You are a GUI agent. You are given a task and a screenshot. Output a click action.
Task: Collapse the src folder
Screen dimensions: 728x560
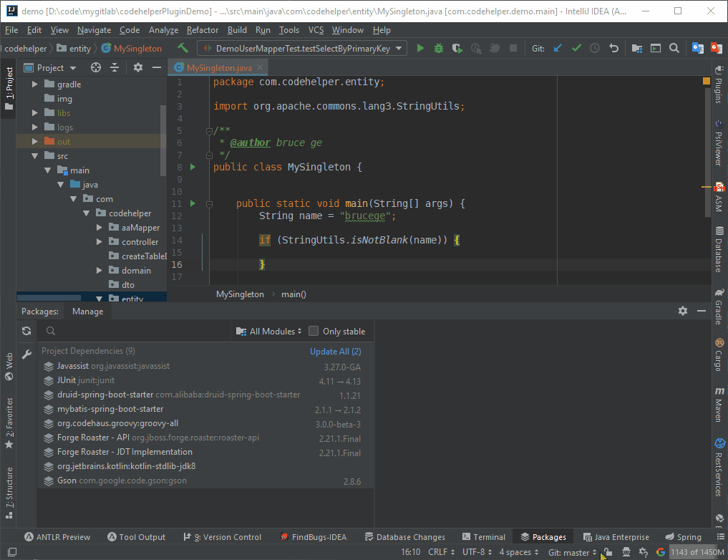coord(35,156)
